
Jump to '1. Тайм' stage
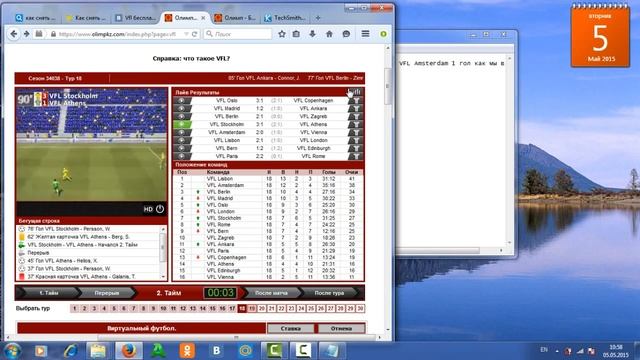point(49,293)
